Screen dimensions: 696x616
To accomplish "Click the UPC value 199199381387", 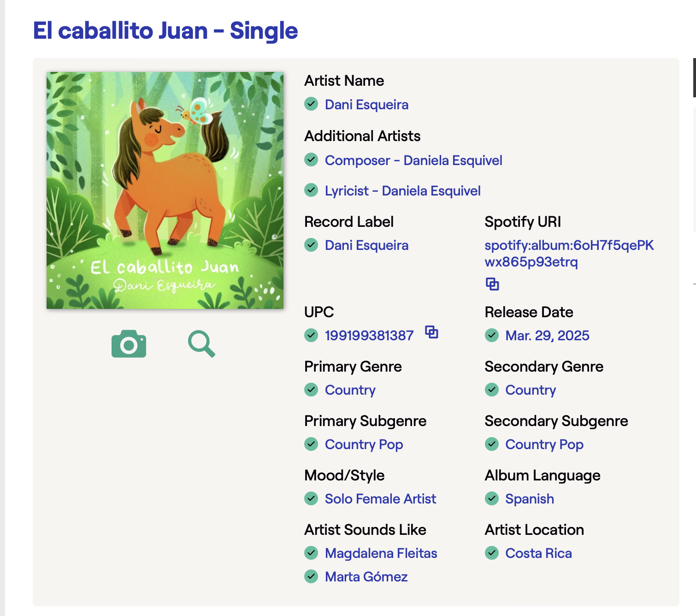I will tap(369, 336).
